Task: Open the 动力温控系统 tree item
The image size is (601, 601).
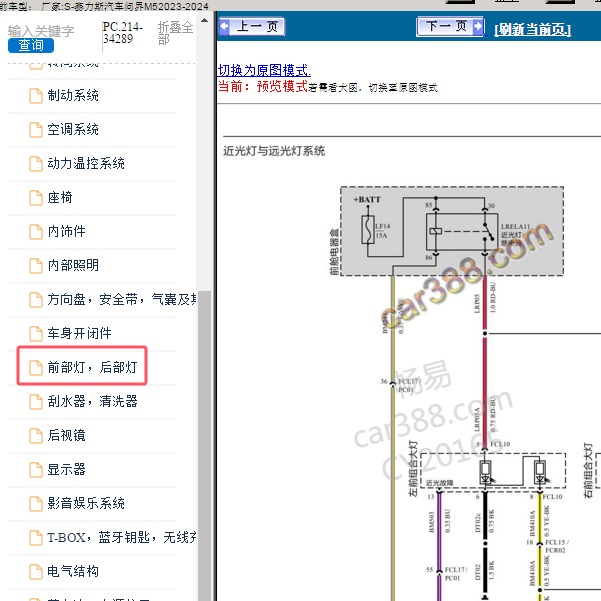Action: coord(86,163)
